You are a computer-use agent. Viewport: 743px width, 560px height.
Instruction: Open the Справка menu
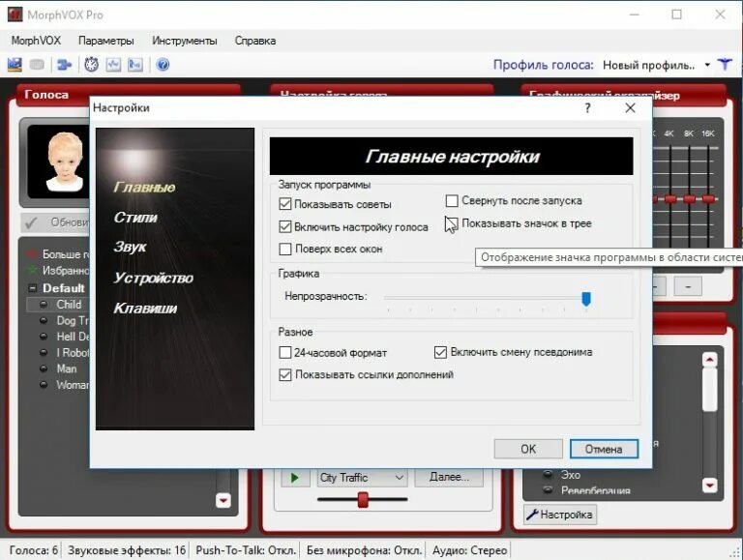(x=255, y=41)
